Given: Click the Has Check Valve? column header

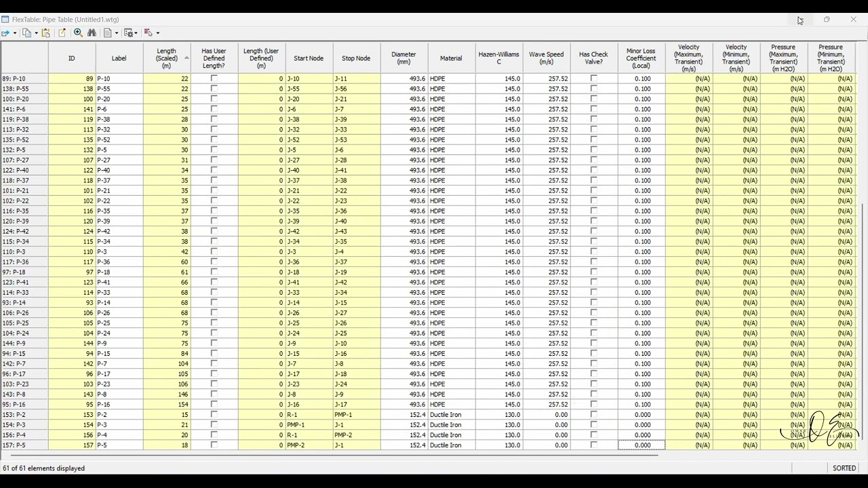Looking at the screenshot, I should (594, 58).
